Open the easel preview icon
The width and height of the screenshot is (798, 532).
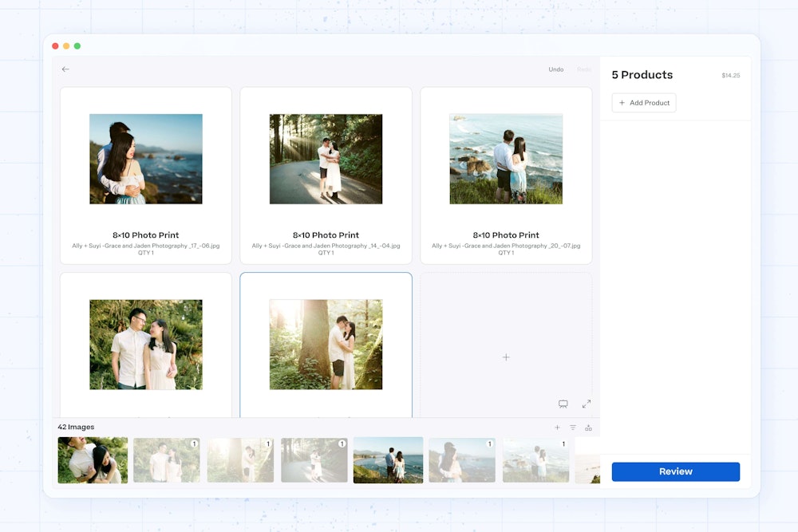pyautogui.click(x=563, y=404)
